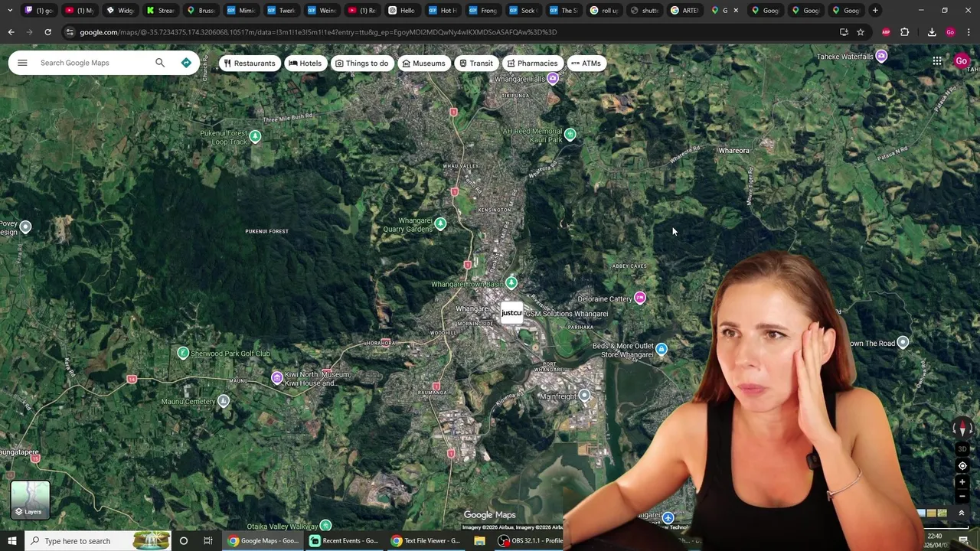This screenshot has height=551, width=980.
Task: Select the Things to do chip
Action: [x=361, y=64]
